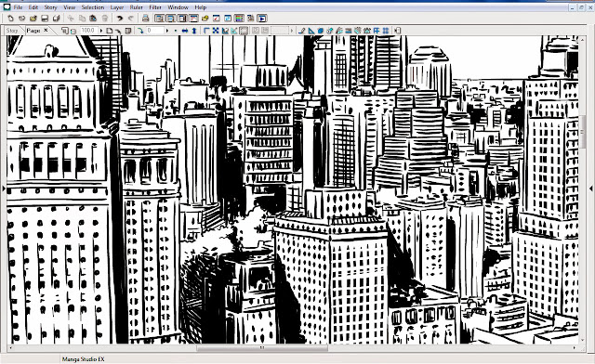Screen dimensions: 595x364
Task: Open the zoom percentage dropdown arrow
Action: pos(100,31)
